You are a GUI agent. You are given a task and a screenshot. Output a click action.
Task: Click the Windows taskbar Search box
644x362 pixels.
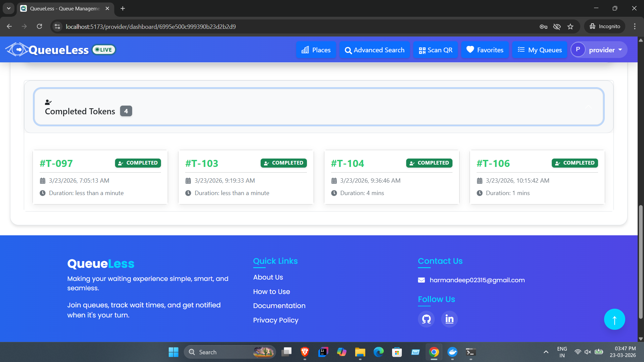point(230,352)
